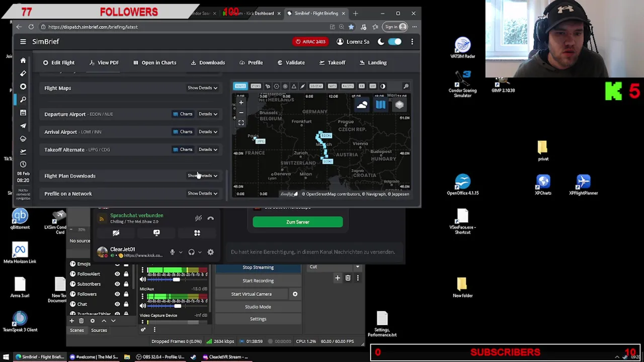
Task: Expand Flight Maps Show Details
Action: coord(202,88)
